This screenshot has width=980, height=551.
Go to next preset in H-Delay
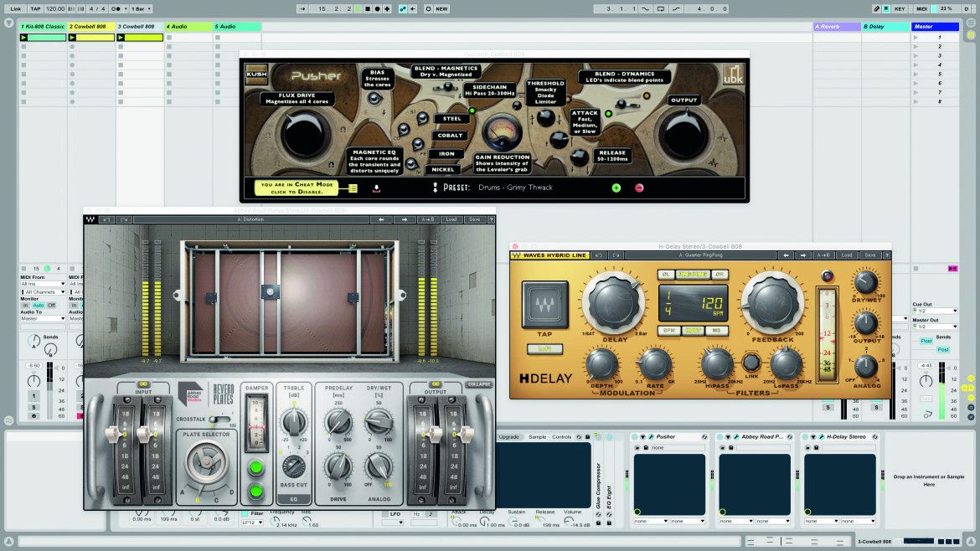[x=803, y=255]
